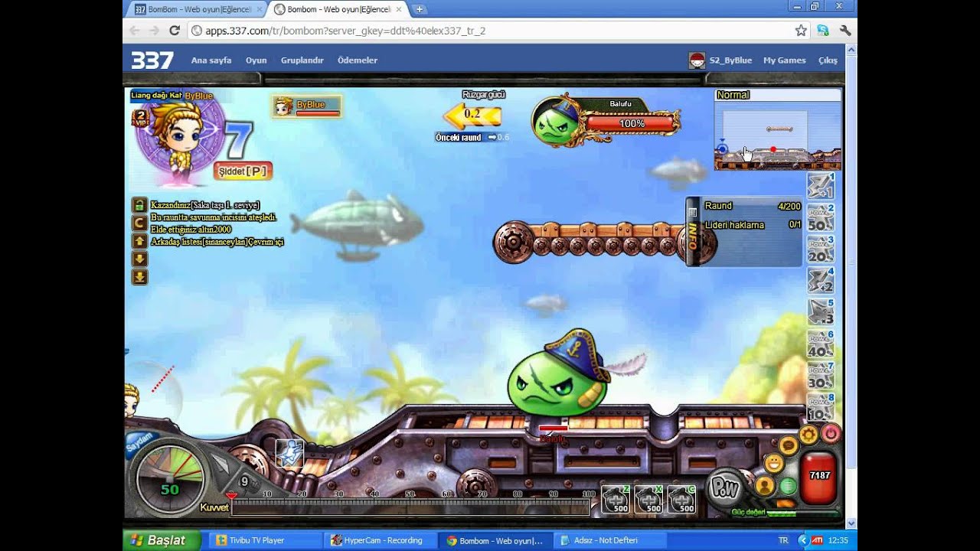Viewport: 980px width, 551px height.
Task: Use the Z item slot costing 500
Action: (616, 499)
